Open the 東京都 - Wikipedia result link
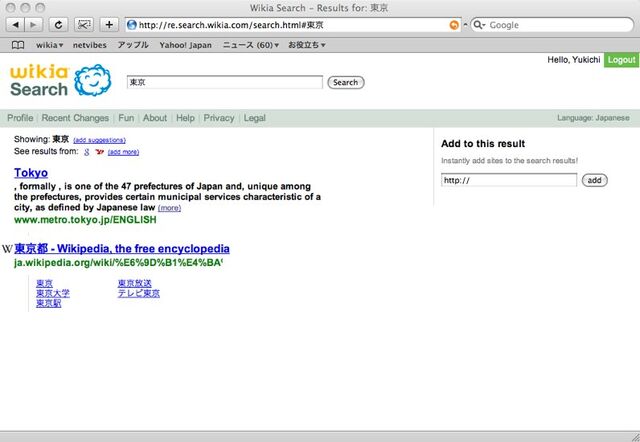 [x=122, y=249]
